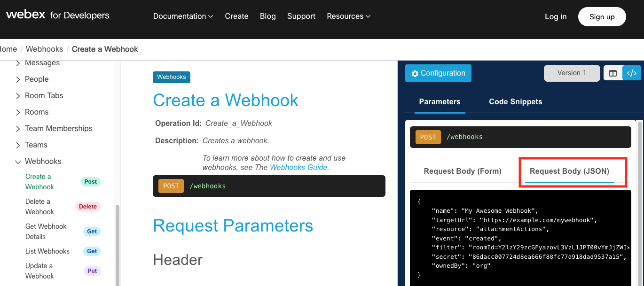Go to the Create page
The height and width of the screenshot is (286, 644).
click(x=236, y=16)
